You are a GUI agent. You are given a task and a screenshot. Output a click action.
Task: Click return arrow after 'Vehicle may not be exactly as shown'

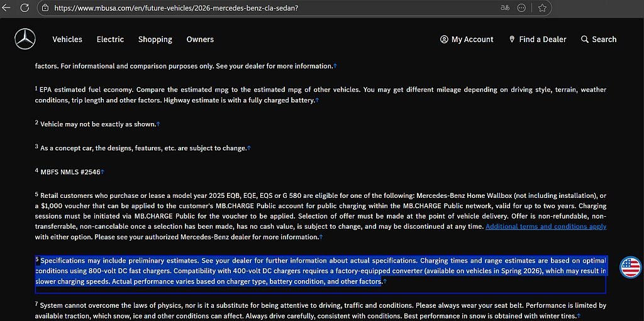(158, 124)
